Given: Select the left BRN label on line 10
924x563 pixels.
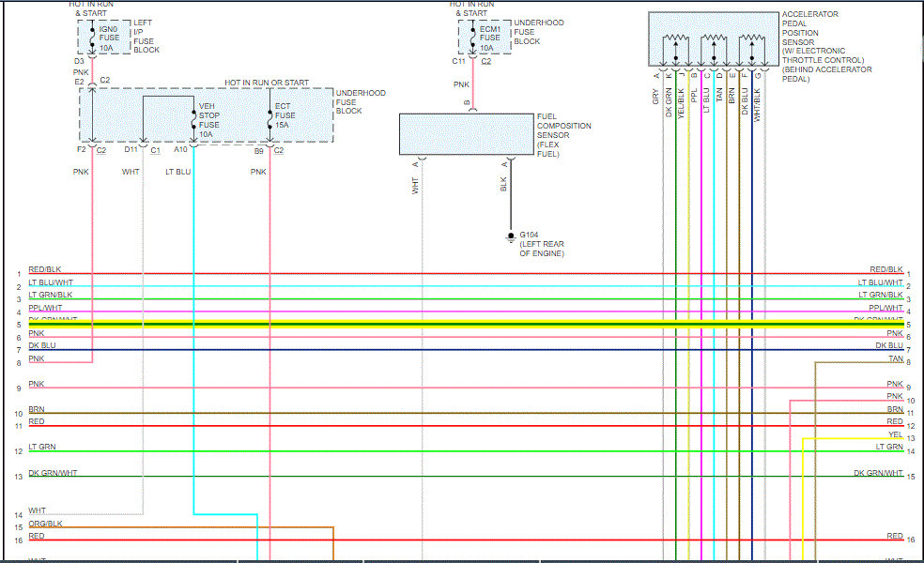Looking at the screenshot, I should 37,409.
